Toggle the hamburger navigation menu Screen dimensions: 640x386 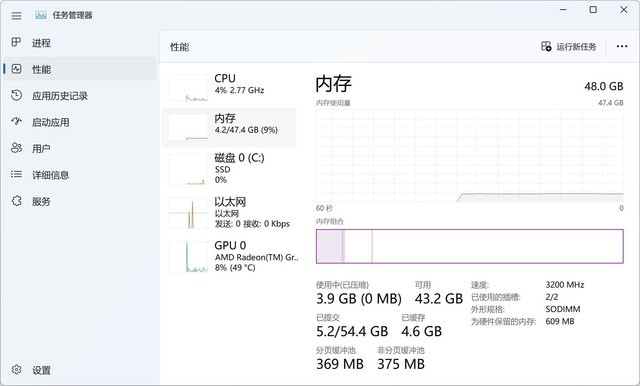click(16, 16)
